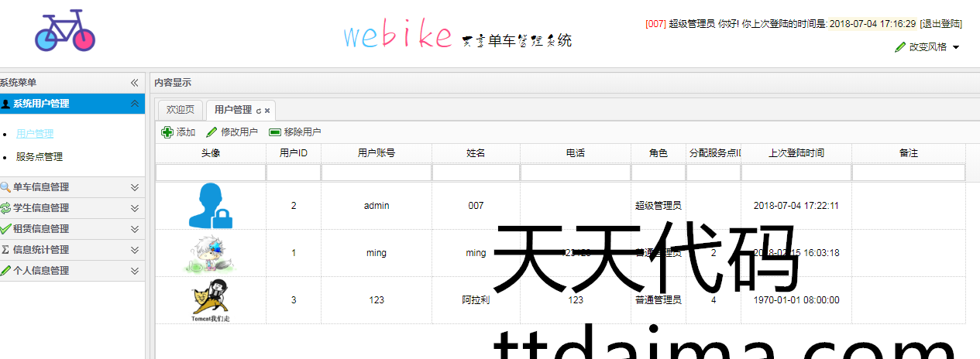Click the 用户账号 filter input box
This screenshot has width=980, height=359.
376,173
